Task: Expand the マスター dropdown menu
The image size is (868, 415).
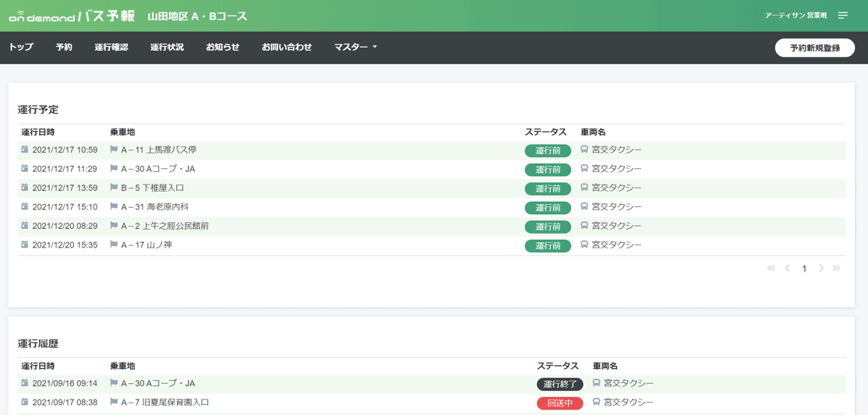Action: 355,47
